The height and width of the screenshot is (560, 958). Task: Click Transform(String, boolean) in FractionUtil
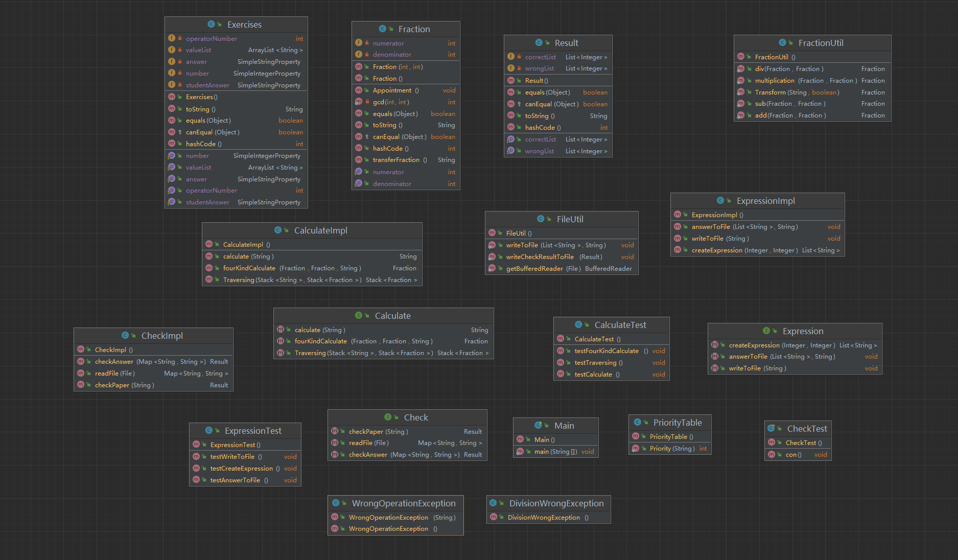pos(812,92)
